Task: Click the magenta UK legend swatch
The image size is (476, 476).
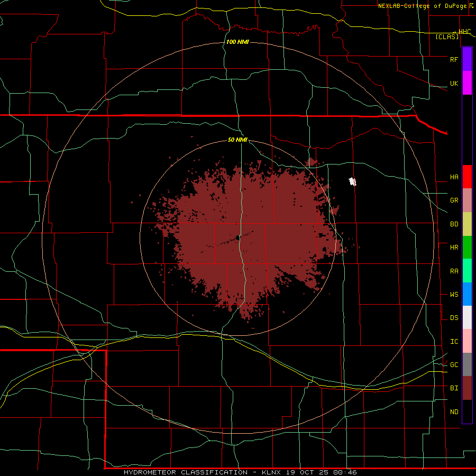Action: click(x=467, y=83)
